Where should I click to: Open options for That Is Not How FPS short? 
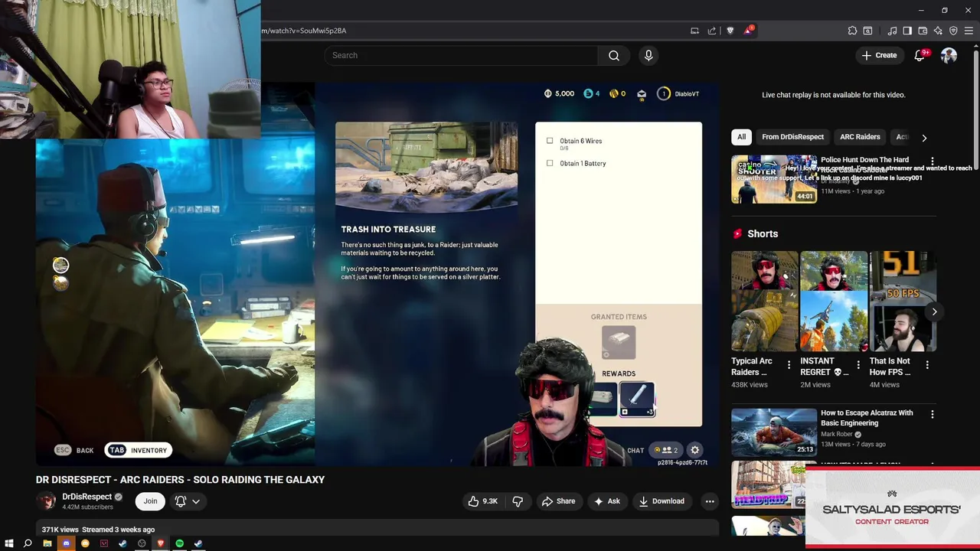pos(927,366)
